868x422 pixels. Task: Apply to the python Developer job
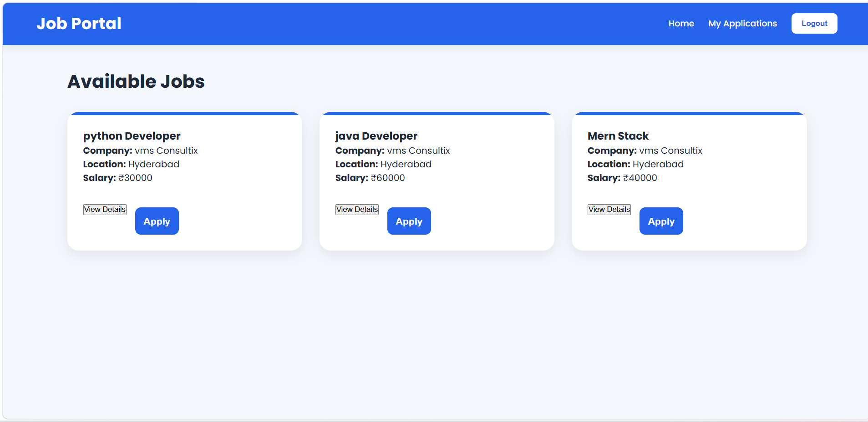click(157, 221)
